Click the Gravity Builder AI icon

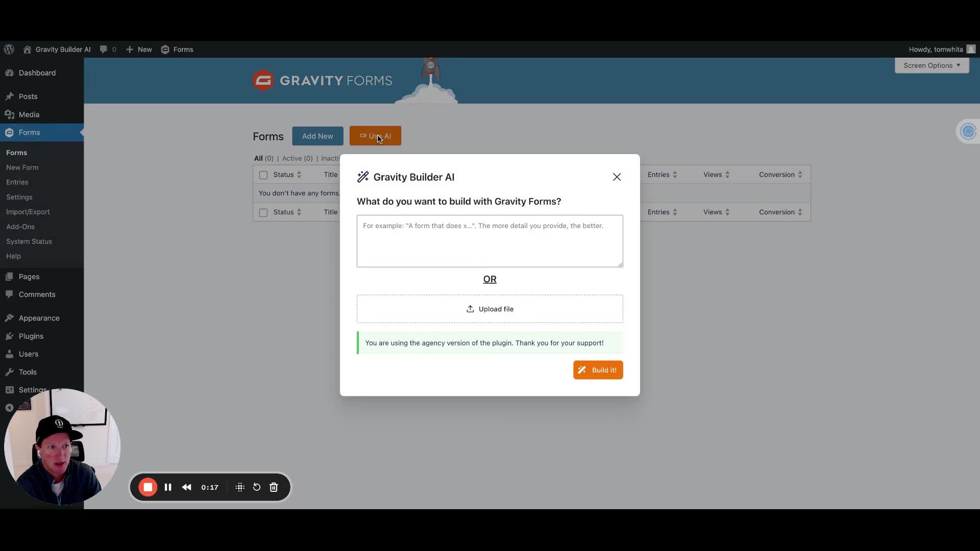363,176
